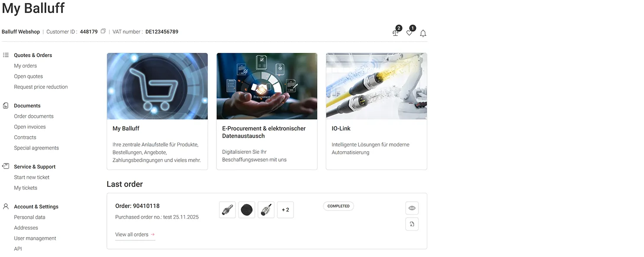Image resolution: width=644 pixels, height=257 pixels.
Task: Expand the +2 additional order items
Action: point(285,210)
